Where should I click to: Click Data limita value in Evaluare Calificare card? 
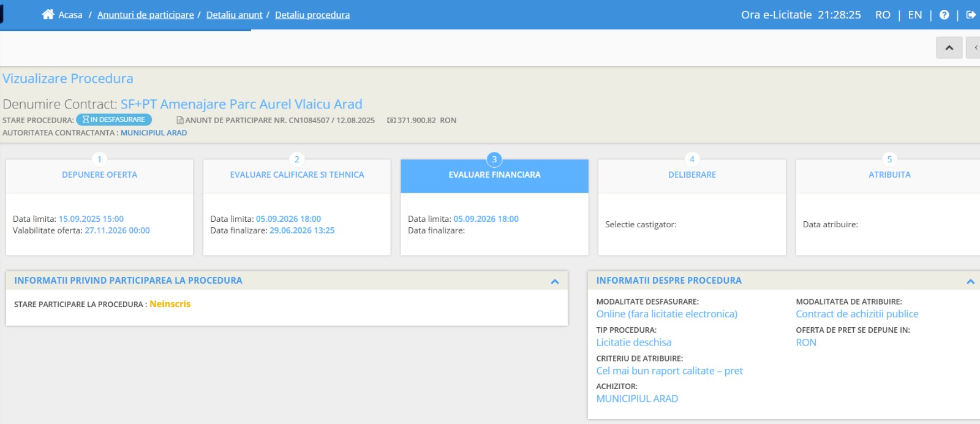(x=288, y=219)
